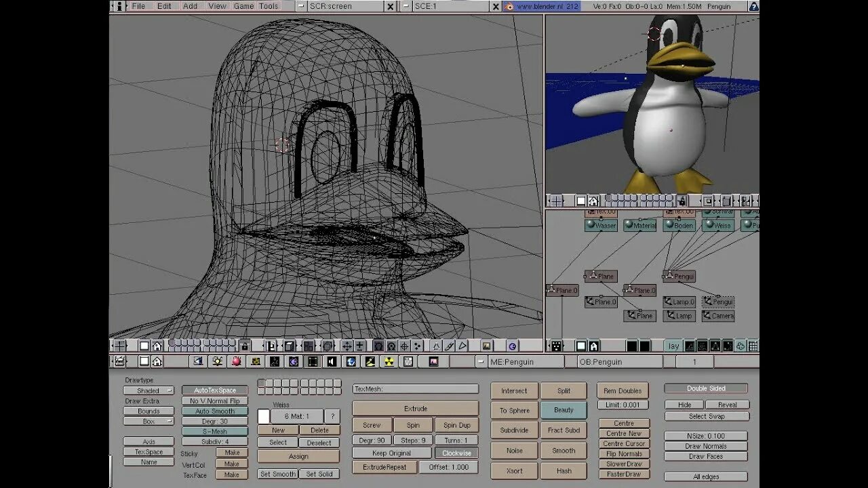Toggle the AutoTexSpace button
The image size is (868, 488).
click(x=215, y=390)
